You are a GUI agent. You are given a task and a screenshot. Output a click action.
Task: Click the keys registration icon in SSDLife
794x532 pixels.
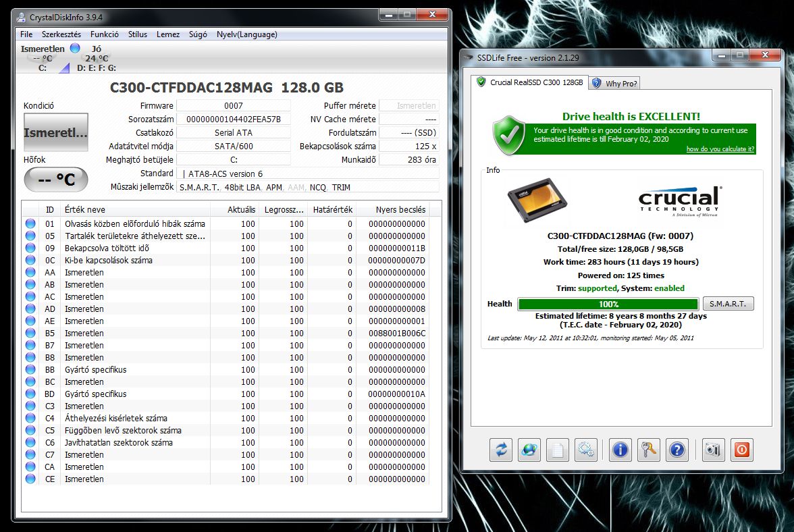point(649,450)
